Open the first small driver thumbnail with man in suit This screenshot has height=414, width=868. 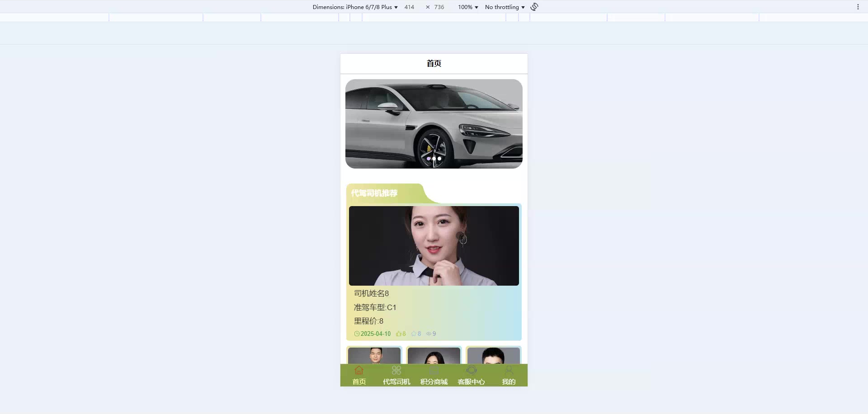pyautogui.click(x=374, y=356)
